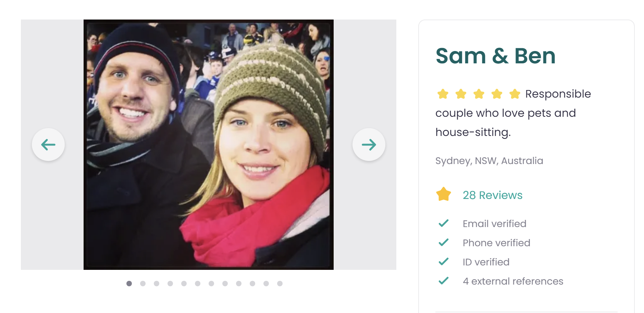Select the first carousel pagination dot
This screenshot has width=644, height=313.
point(129,283)
